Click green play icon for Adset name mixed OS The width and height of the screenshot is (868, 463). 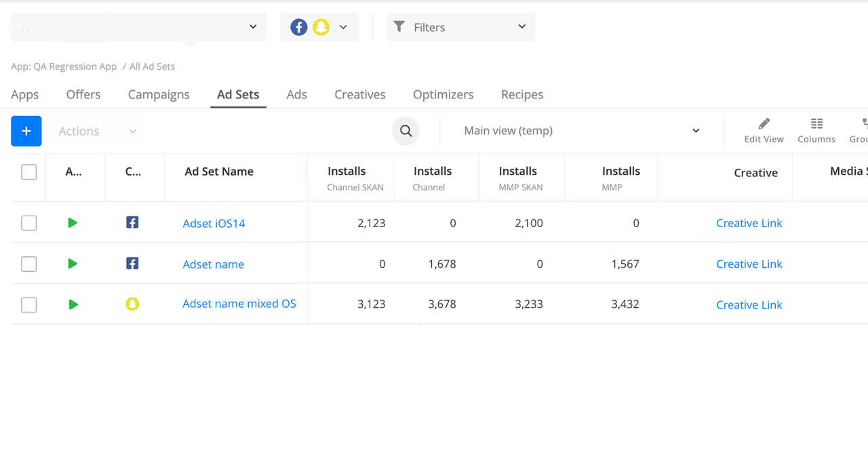73,304
